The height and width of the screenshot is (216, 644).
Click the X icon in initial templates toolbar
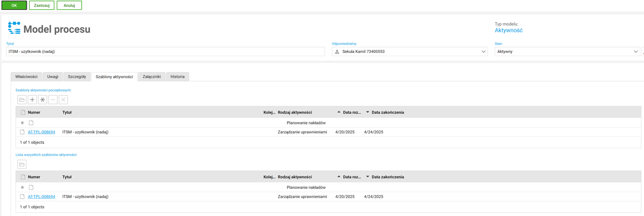pos(64,100)
